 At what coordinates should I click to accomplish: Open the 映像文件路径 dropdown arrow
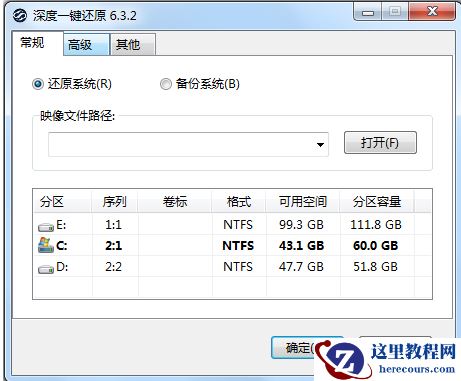tap(320, 145)
